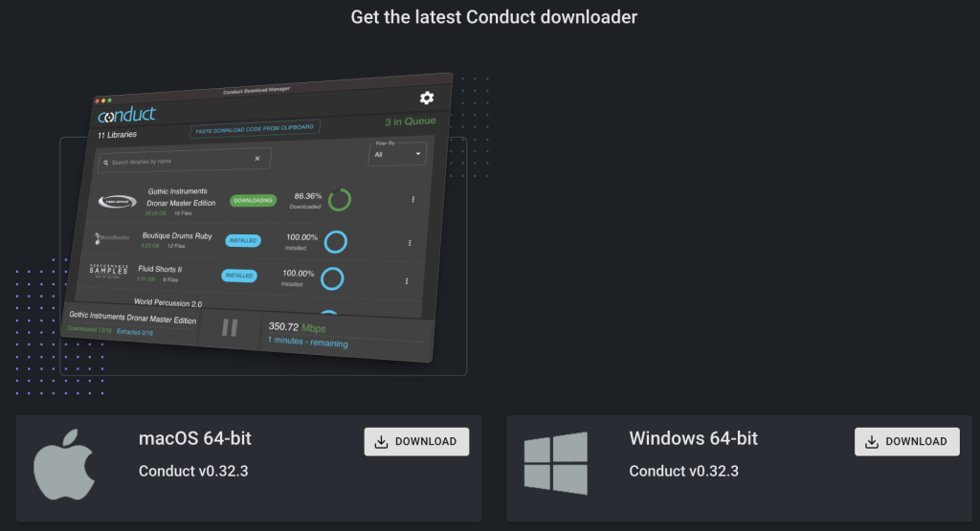This screenshot has height=531, width=980.
Task: Select the World Percussion 2.0 library
Action: pyautogui.click(x=168, y=303)
